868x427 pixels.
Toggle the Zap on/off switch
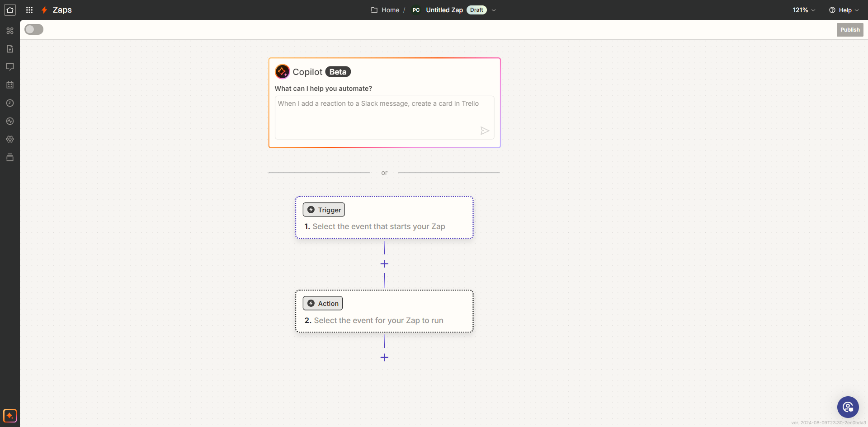click(x=34, y=29)
